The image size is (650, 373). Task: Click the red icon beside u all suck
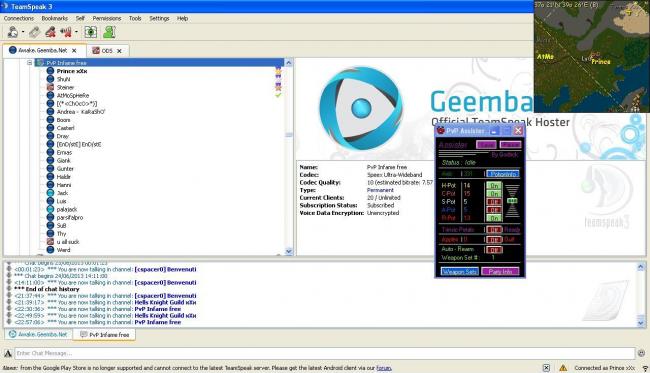click(50, 242)
